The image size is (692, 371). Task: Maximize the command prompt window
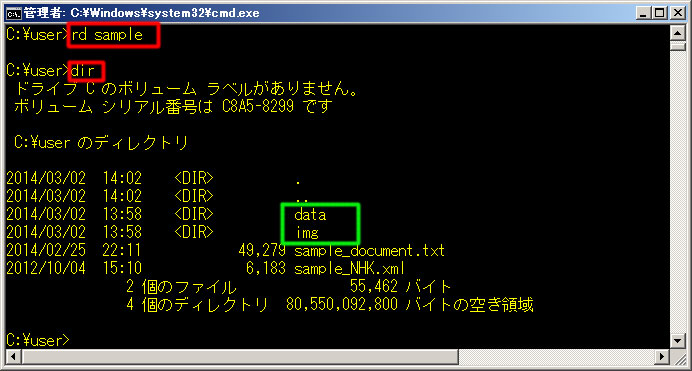pos(660,13)
